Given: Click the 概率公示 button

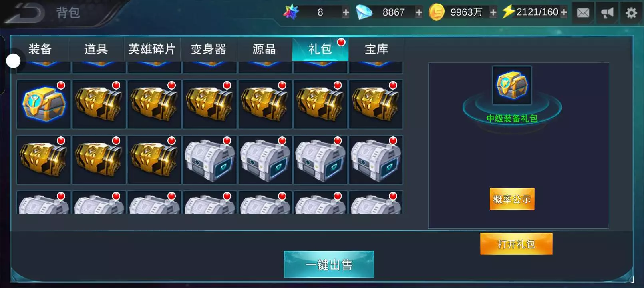Looking at the screenshot, I should coord(512,199).
